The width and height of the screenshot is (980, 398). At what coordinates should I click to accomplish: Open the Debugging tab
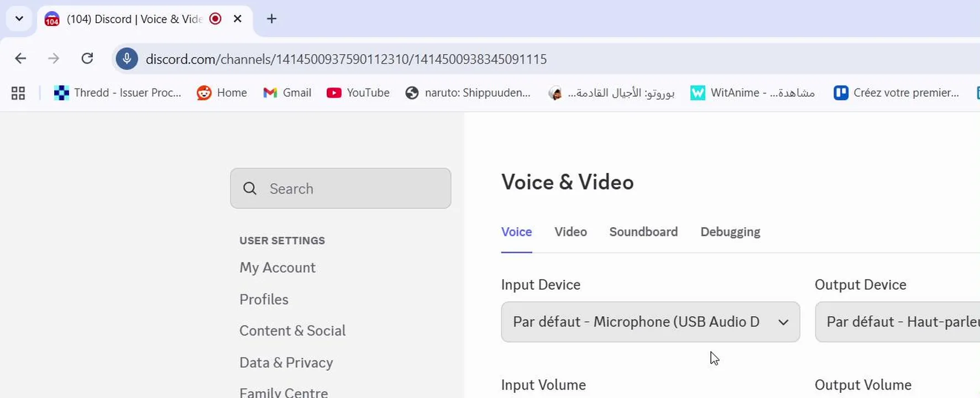730,232
